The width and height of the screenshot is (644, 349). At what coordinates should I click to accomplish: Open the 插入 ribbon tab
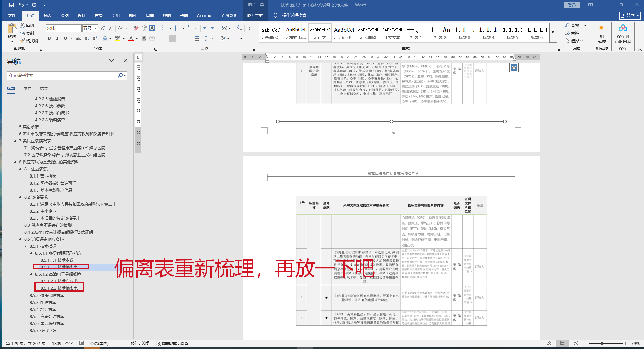[47, 16]
